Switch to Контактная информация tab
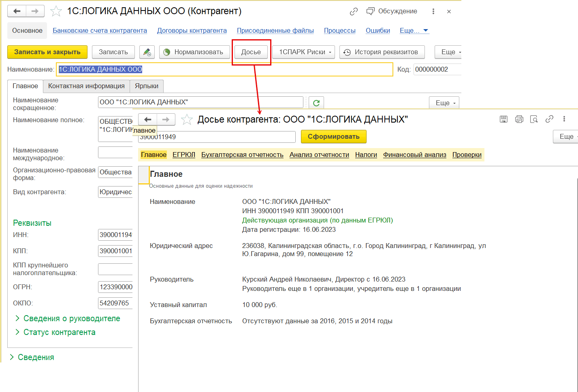Image resolution: width=578 pixels, height=392 pixels. point(86,86)
